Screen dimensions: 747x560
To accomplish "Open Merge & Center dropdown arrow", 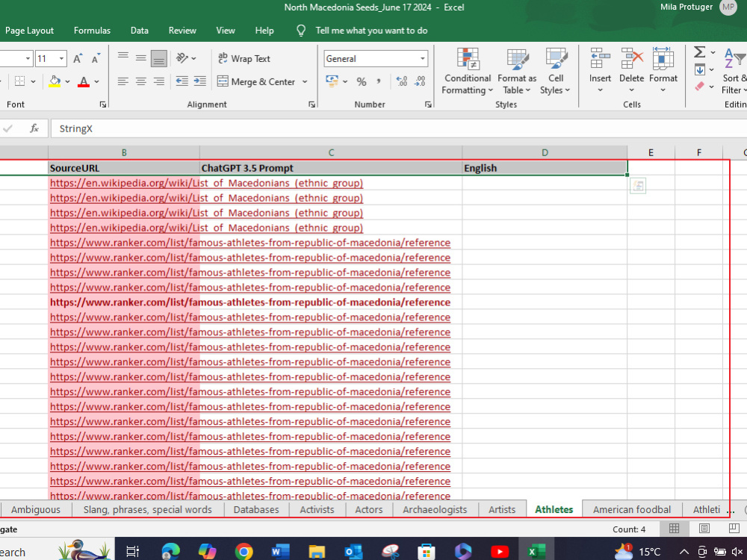I will 305,81.
